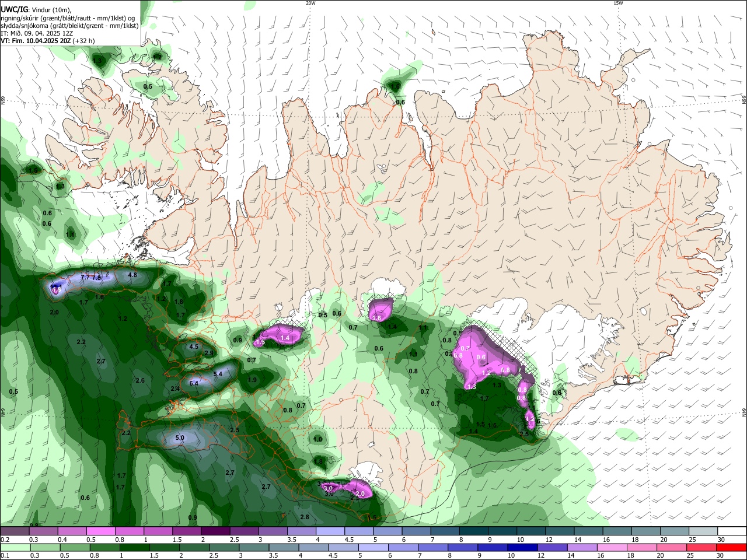Select the 'rigning/skúrir' legend description line
Image resolution: width=747 pixels, height=560 pixels.
point(68,18)
